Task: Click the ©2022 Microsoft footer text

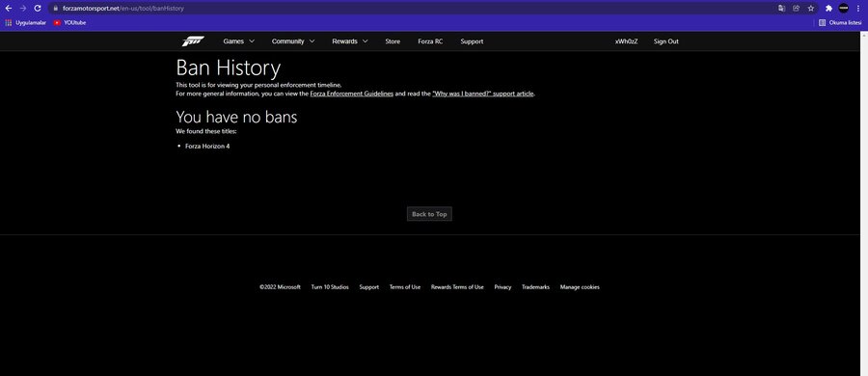Action: tap(280, 287)
